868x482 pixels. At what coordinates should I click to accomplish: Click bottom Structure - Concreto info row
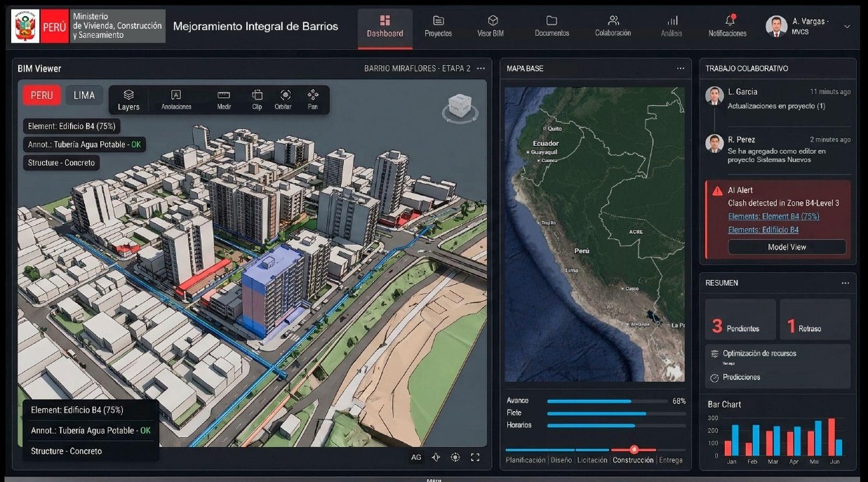(x=66, y=451)
